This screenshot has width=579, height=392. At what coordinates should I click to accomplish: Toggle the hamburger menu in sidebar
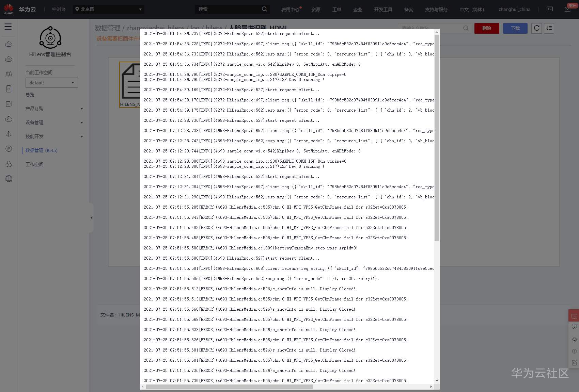point(8,27)
